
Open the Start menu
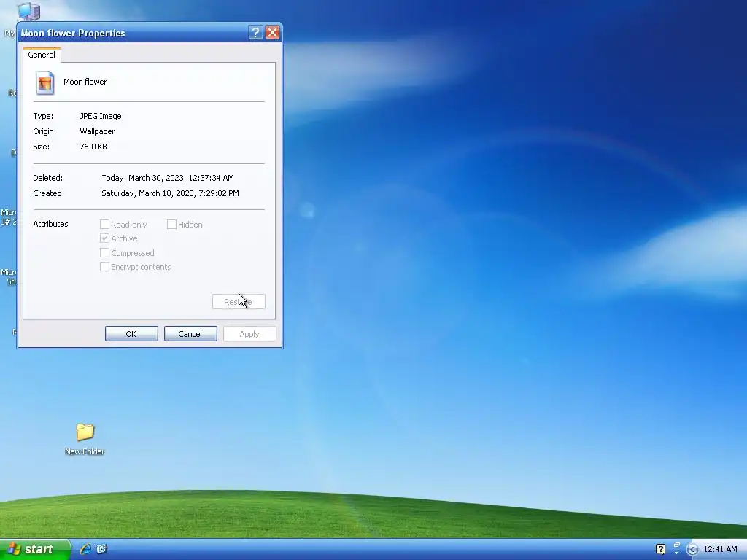coord(34,549)
